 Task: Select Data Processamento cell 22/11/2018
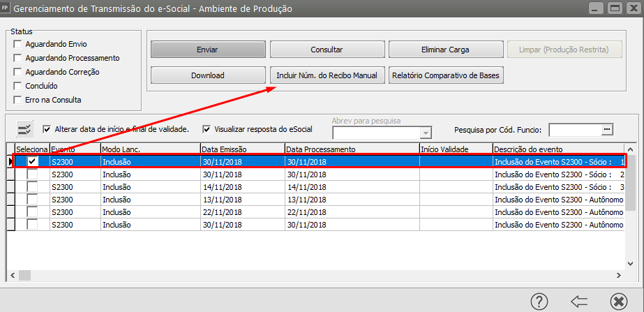tap(352, 212)
